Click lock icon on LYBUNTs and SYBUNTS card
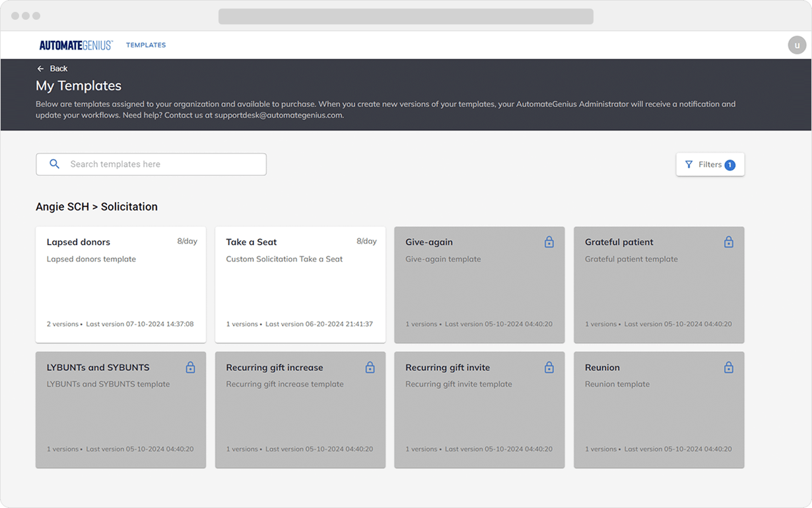Image resolution: width=812 pixels, height=508 pixels. click(190, 367)
